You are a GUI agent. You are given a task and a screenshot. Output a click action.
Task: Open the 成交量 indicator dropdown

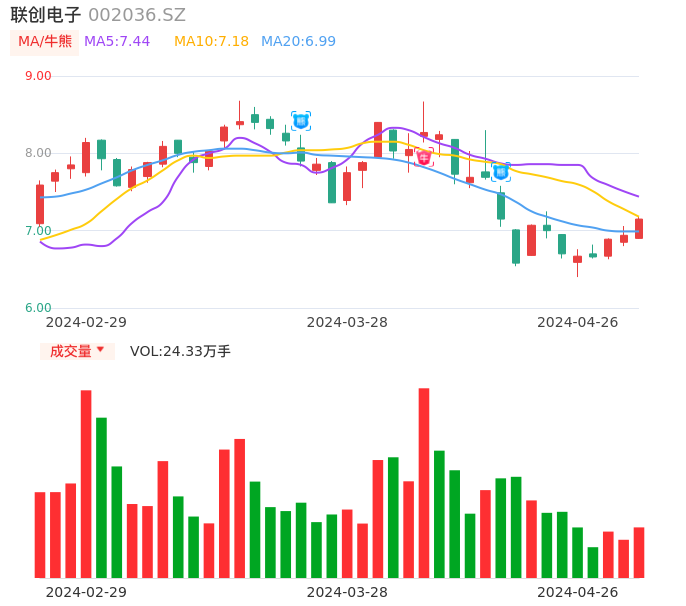pos(77,351)
